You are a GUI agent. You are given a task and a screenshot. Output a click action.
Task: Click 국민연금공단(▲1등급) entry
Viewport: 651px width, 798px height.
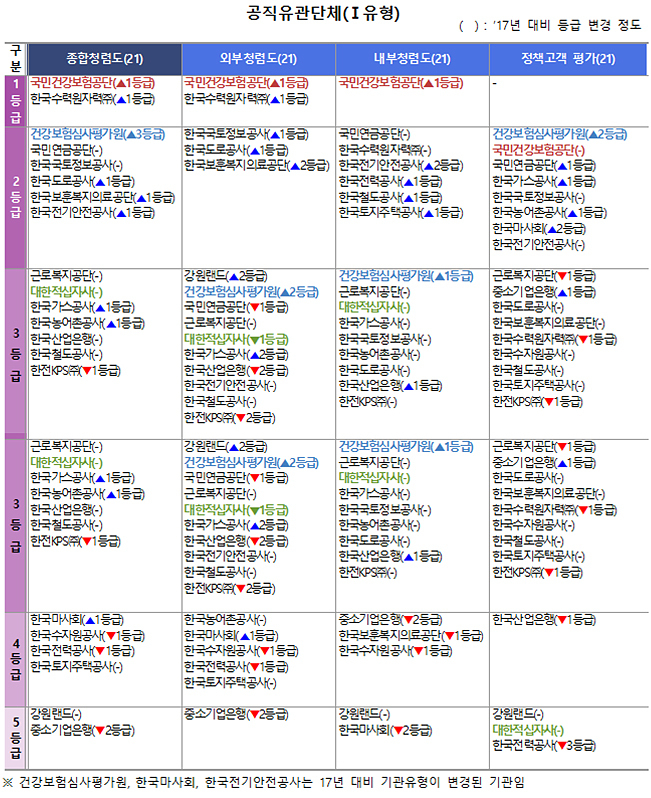pyautogui.click(x=545, y=165)
